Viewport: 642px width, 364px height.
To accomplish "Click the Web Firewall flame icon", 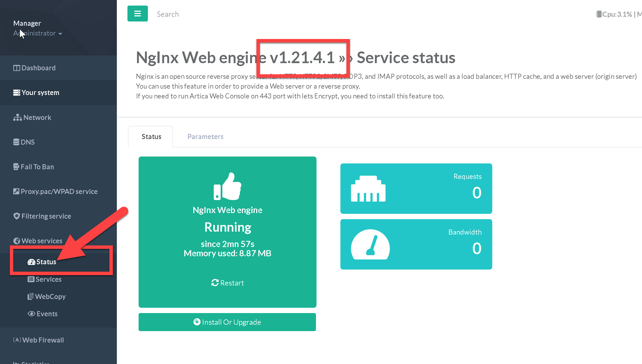I will (x=17, y=340).
